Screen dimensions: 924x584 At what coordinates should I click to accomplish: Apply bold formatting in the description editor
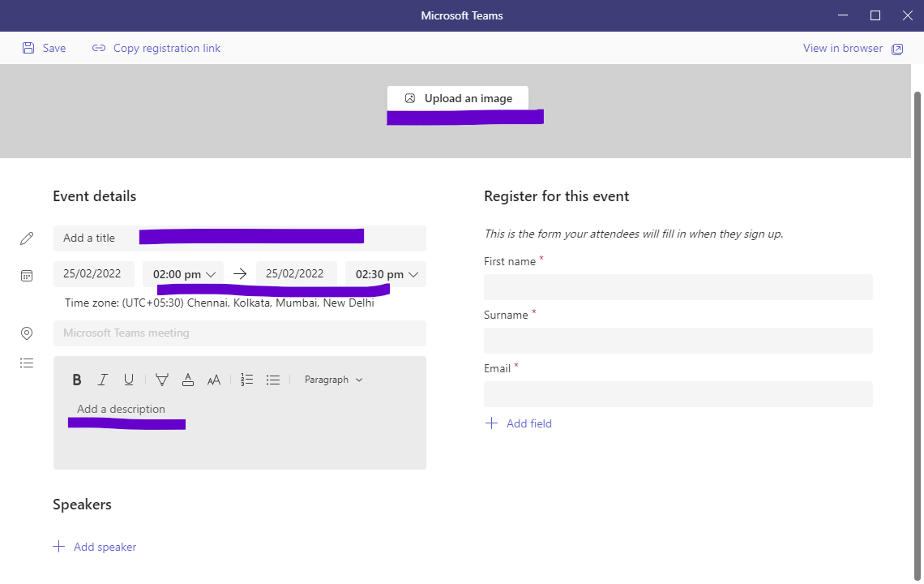pos(77,379)
